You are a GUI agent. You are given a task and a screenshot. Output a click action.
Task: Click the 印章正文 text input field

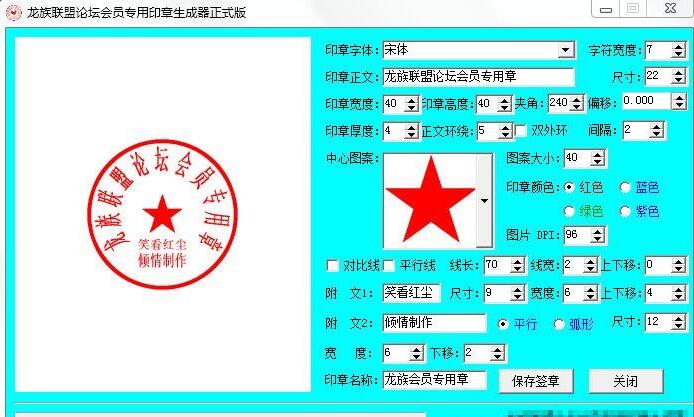point(478,77)
